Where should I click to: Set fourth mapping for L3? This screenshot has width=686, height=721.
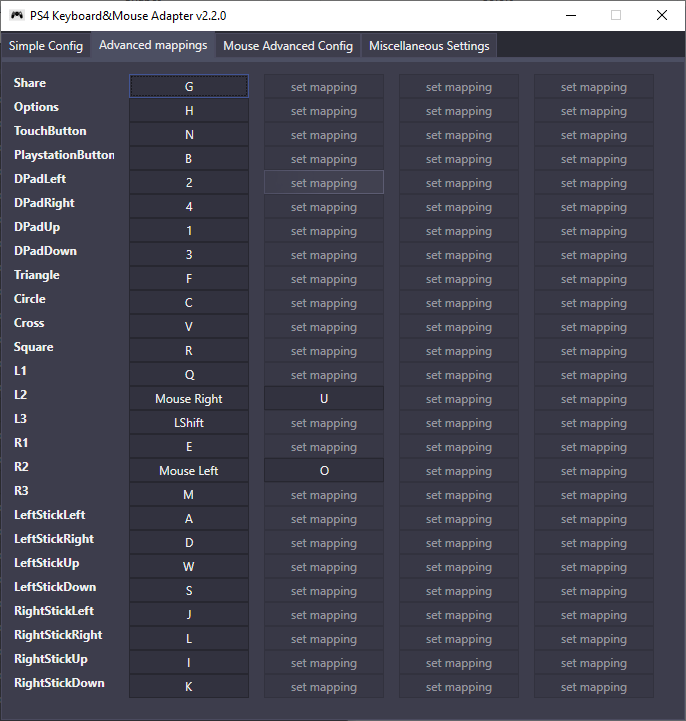[594, 422]
